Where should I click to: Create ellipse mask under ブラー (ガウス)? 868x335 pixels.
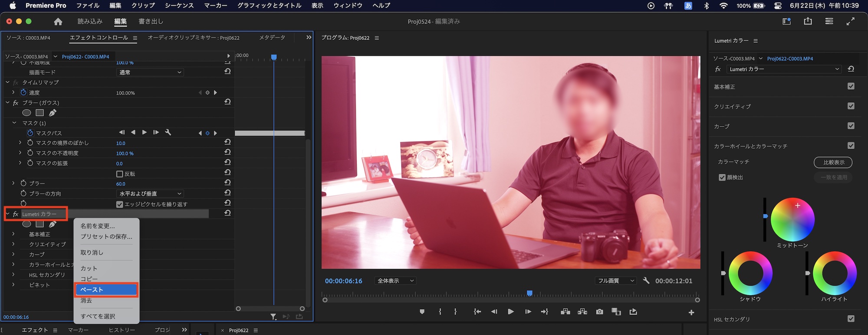pyautogui.click(x=26, y=113)
